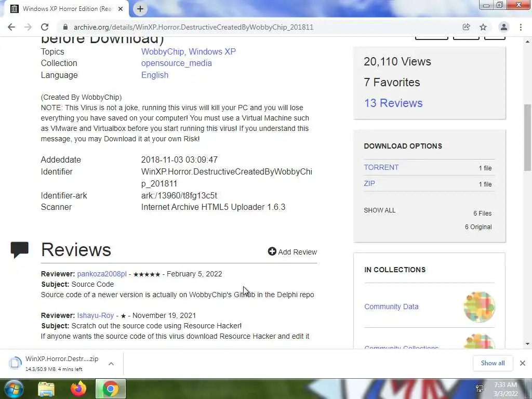The image size is (532, 399).
Task: Open a new tab with plus button
Action: [x=140, y=9]
